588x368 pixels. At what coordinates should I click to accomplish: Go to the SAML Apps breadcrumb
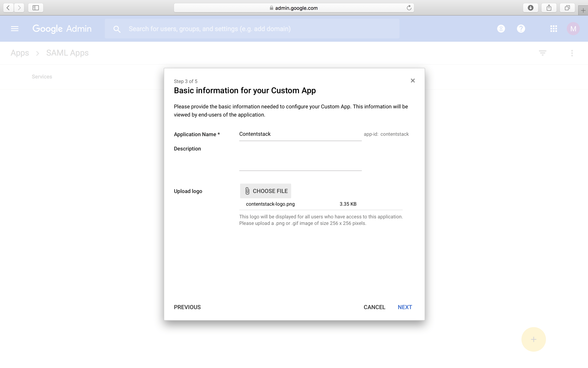(67, 53)
